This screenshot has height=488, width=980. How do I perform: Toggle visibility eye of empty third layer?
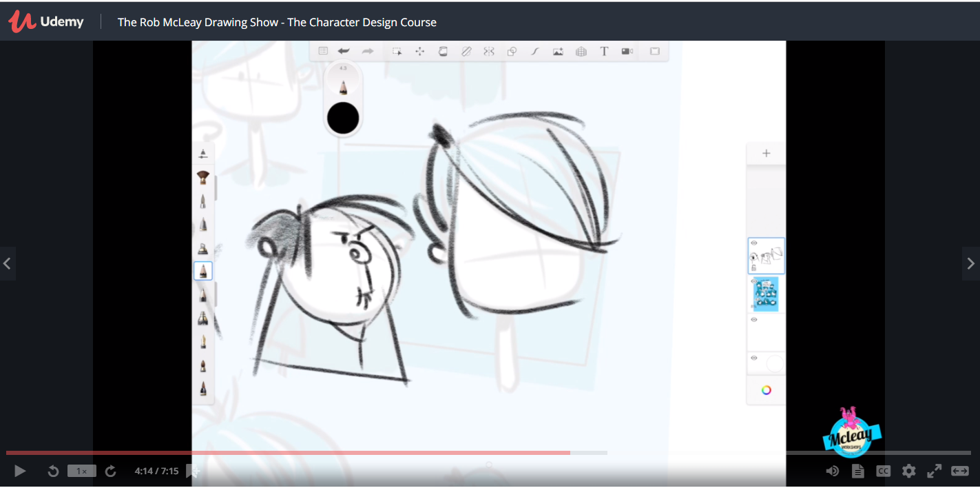click(754, 320)
